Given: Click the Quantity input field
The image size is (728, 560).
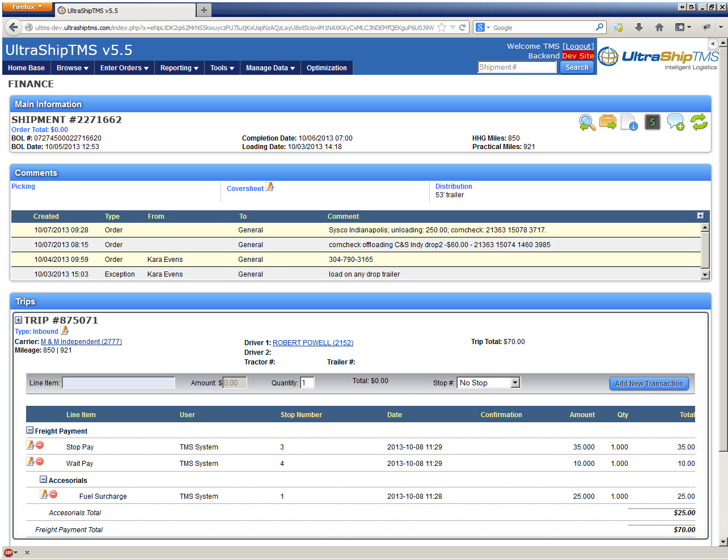Looking at the screenshot, I should [307, 383].
